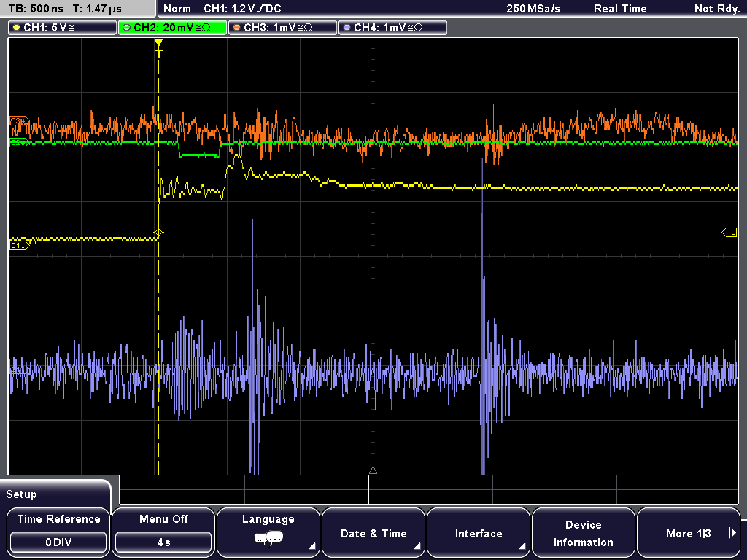Click the purple dot in CH4 label
747x560 pixels.
tap(347, 28)
